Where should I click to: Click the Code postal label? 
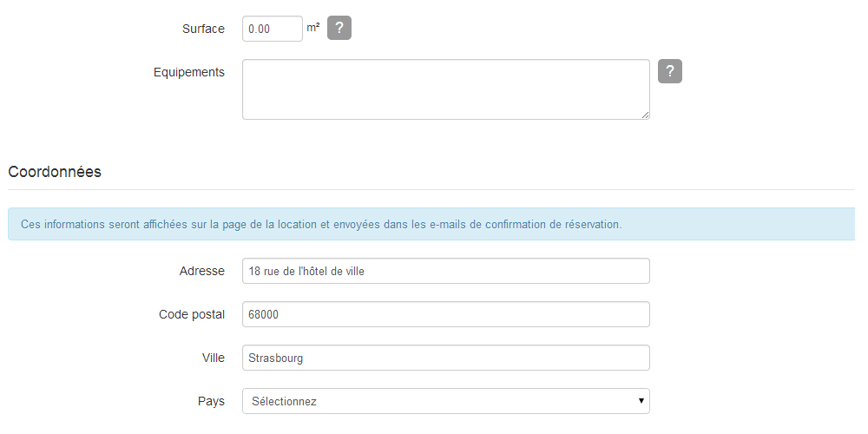[x=192, y=314]
